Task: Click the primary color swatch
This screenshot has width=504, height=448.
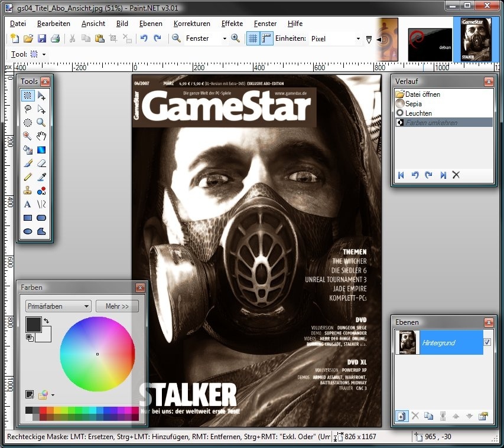Action: click(33, 324)
